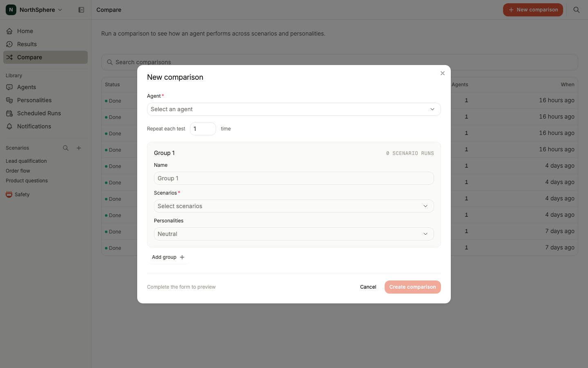
Task: Click the Scheduled Runs calendar icon
Action: point(9,113)
